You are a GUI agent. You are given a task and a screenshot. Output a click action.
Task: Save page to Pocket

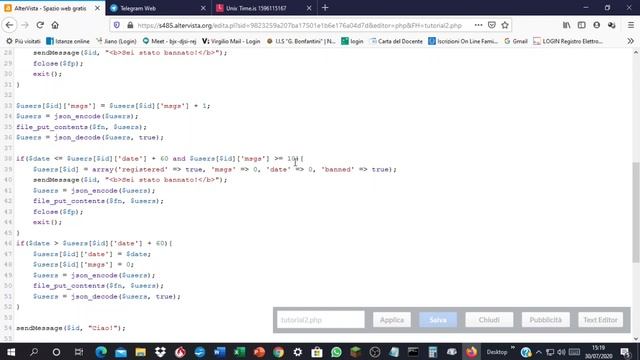click(x=492, y=25)
